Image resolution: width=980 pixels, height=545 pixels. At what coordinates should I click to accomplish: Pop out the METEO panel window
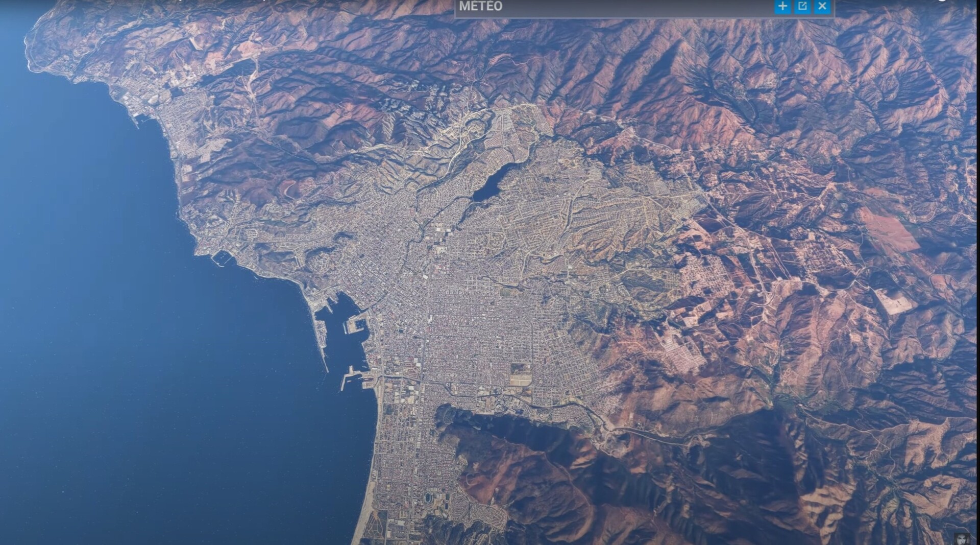click(802, 7)
